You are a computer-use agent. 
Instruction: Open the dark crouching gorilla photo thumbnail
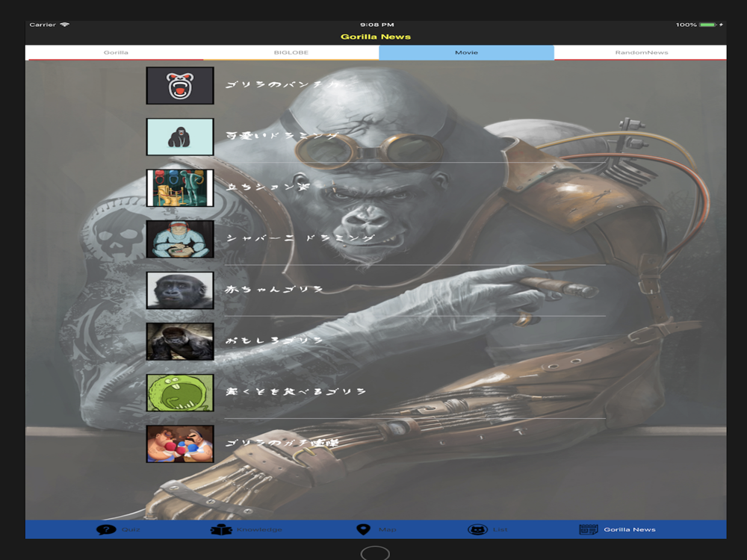point(180,341)
